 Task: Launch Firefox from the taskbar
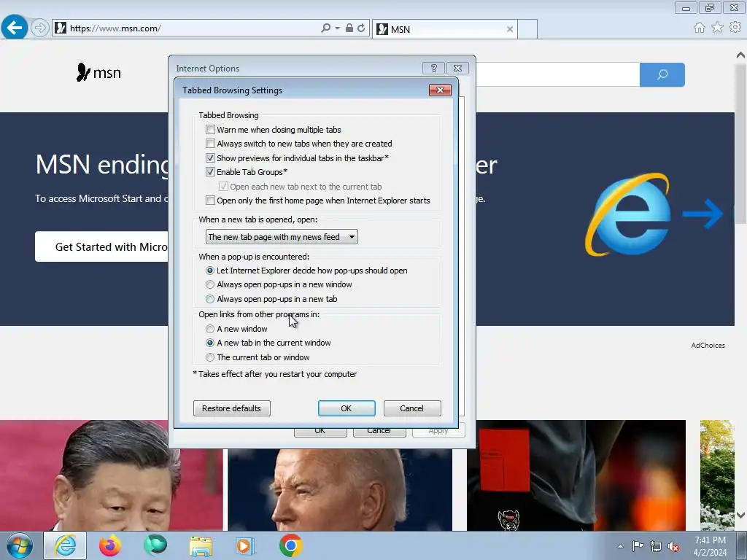coord(110,545)
